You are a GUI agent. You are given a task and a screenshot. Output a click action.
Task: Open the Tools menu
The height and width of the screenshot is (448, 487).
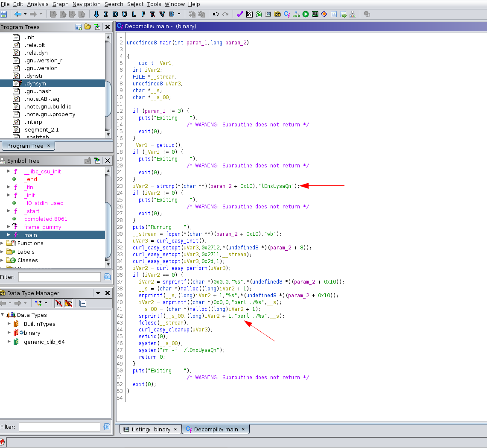click(x=154, y=4)
